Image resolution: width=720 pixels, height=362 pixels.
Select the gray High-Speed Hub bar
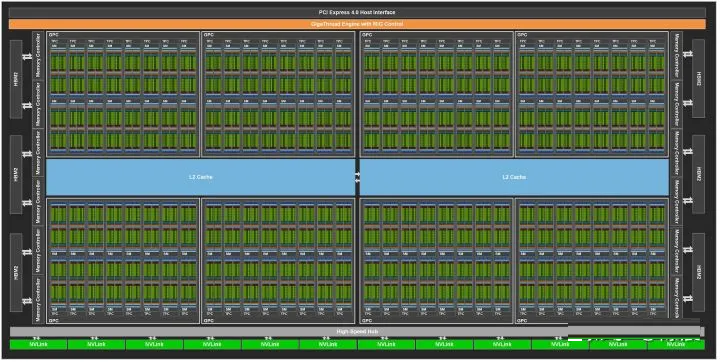click(357, 331)
